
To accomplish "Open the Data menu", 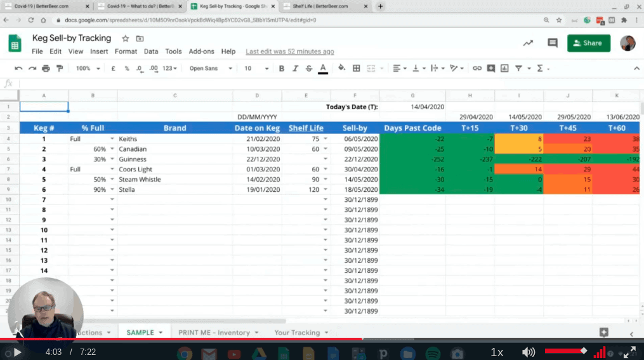I will point(151,51).
